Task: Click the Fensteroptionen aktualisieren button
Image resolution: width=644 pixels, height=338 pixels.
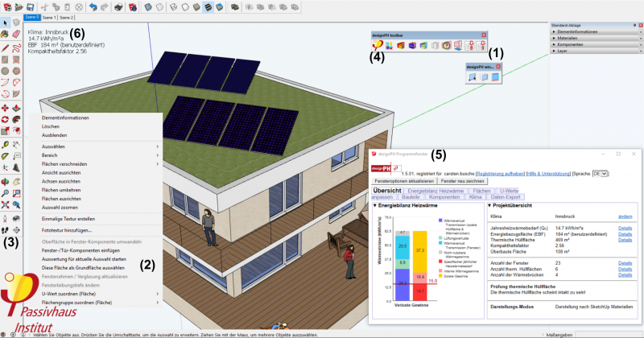Action: tap(404, 181)
